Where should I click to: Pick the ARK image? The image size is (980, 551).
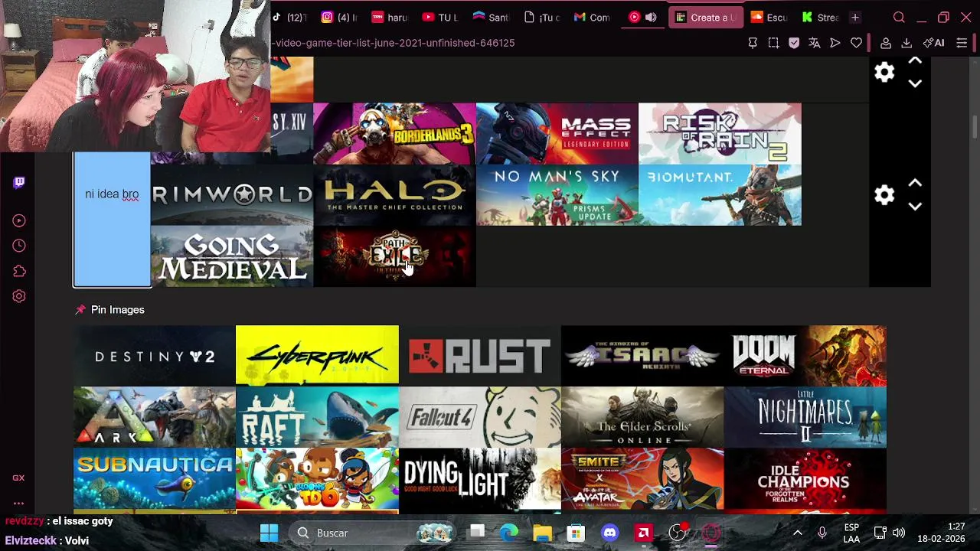155,416
